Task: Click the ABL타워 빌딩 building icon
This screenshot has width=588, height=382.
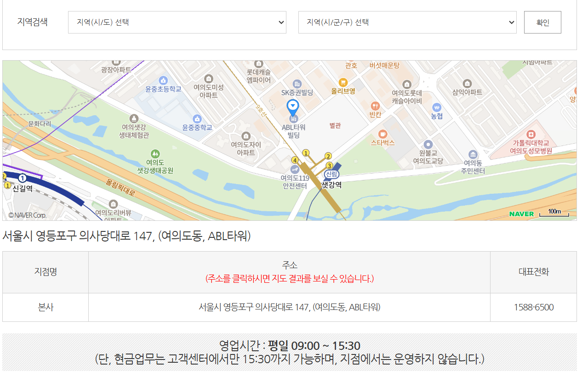Action: pos(293,119)
